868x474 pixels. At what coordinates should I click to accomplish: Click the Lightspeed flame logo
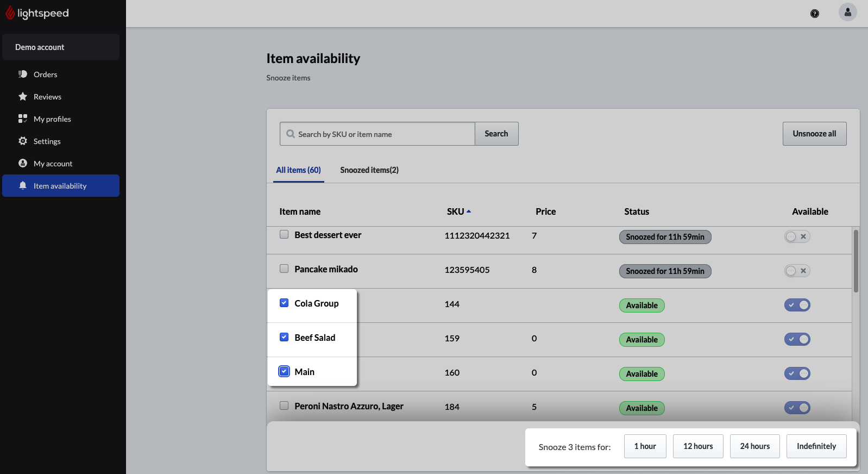click(x=10, y=13)
